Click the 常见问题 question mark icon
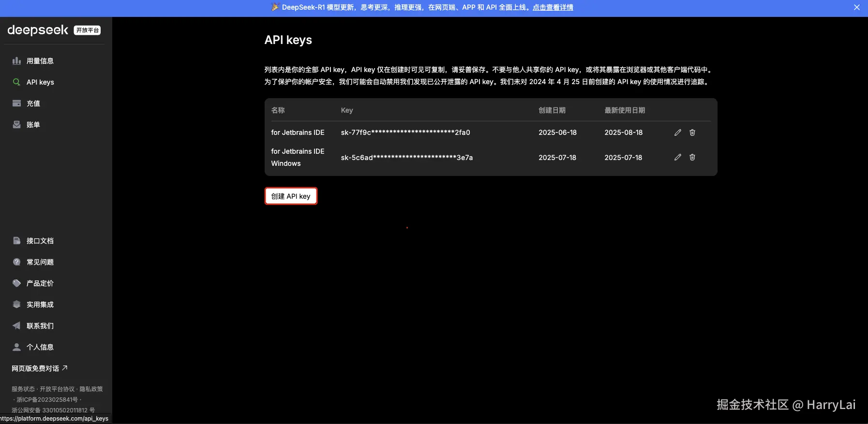This screenshot has width=868, height=424. tap(16, 262)
